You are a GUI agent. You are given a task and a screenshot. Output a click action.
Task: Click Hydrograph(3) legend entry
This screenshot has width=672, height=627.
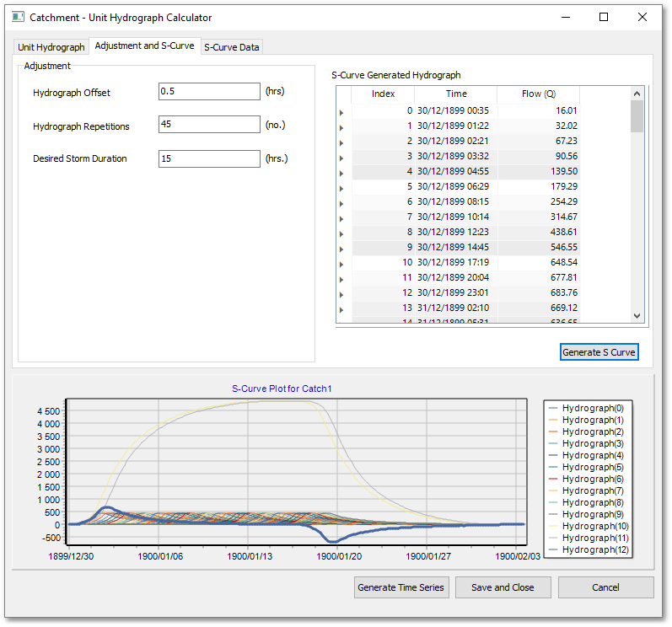(586, 443)
